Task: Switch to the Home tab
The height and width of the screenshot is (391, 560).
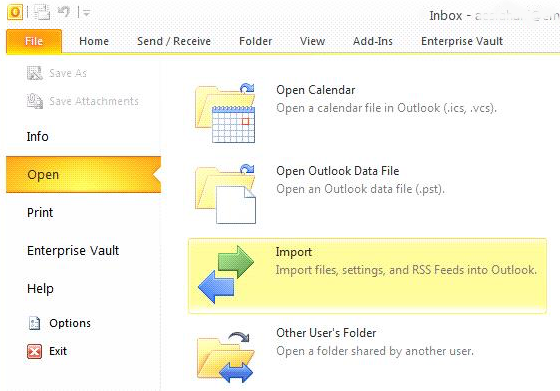Action: point(94,41)
